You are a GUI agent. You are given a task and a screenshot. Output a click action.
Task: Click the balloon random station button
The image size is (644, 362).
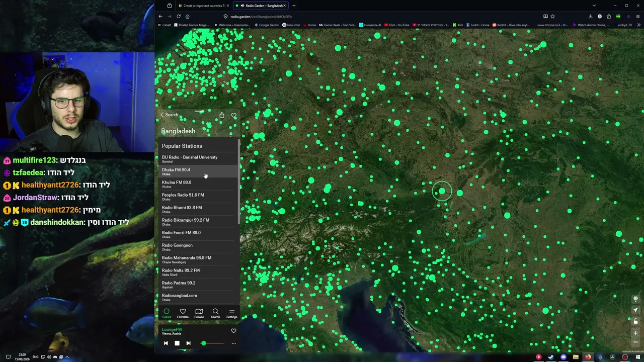635,299
